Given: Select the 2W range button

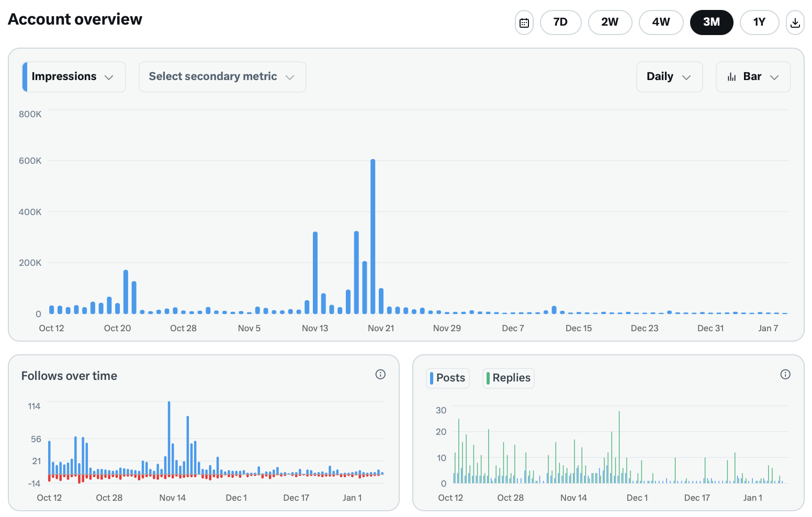Looking at the screenshot, I should 610,23.
